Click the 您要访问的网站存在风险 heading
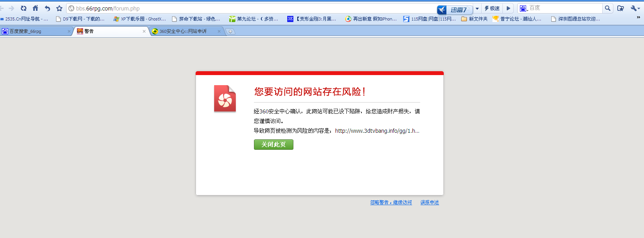 (310, 92)
